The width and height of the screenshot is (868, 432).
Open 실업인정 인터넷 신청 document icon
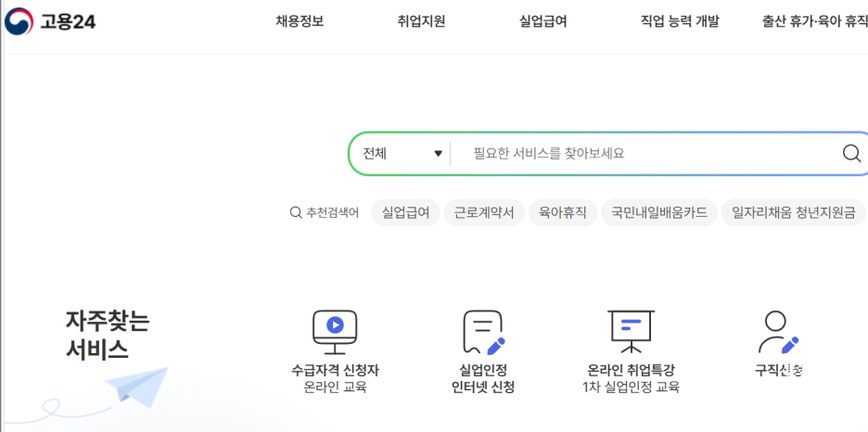tap(484, 332)
